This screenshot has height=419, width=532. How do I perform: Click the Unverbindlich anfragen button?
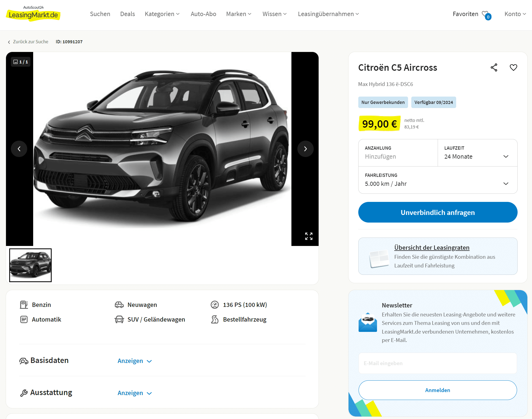click(438, 212)
